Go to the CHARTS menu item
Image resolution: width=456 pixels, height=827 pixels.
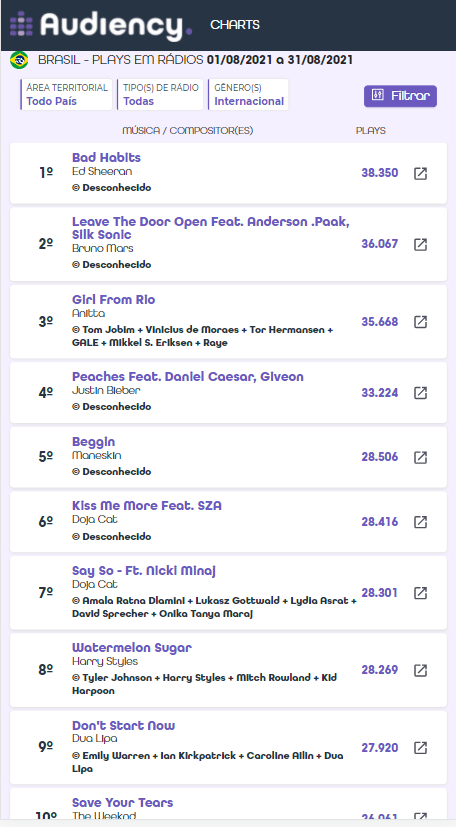(x=235, y=25)
